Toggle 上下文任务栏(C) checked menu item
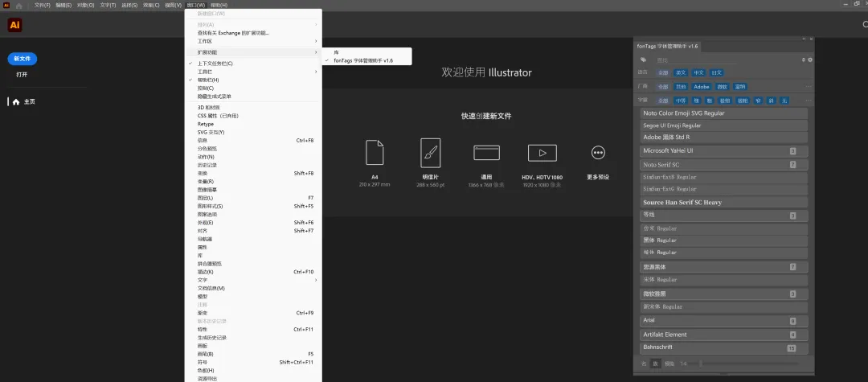Viewport: 868px width, 382px height. pyautogui.click(x=253, y=64)
